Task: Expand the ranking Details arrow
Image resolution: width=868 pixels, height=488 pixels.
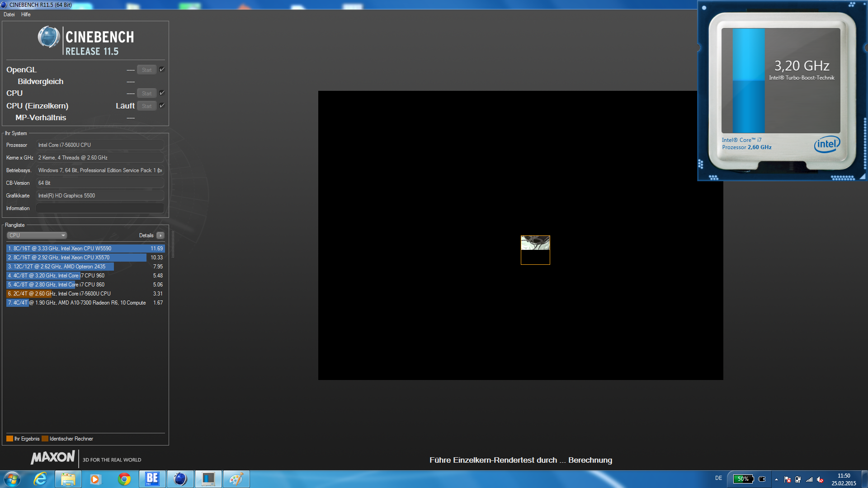Action: [x=160, y=235]
